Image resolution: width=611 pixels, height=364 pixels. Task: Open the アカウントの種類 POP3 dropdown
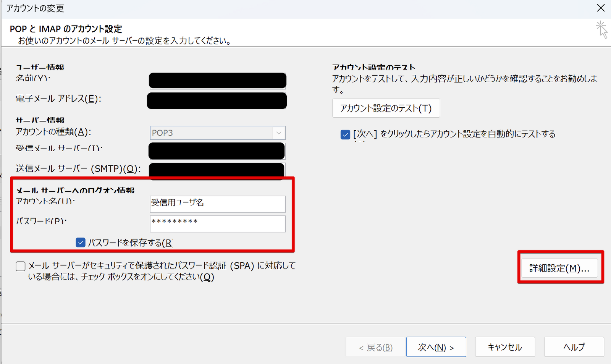pyautogui.click(x=217, y=133)
